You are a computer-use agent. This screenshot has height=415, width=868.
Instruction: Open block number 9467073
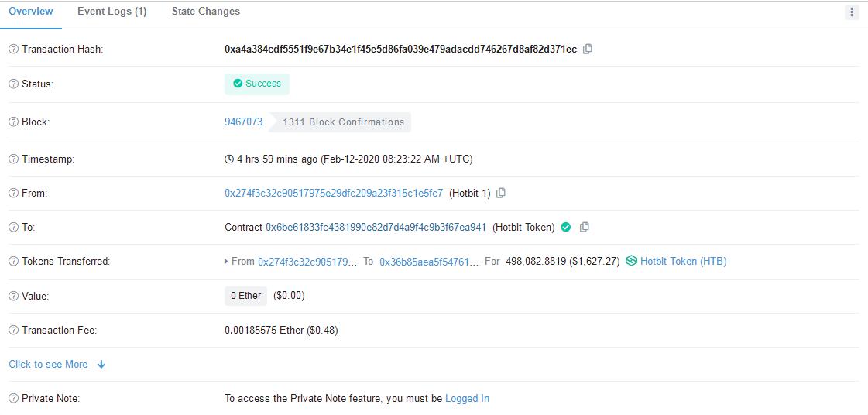pyautogui.click(x=244, y=122)
